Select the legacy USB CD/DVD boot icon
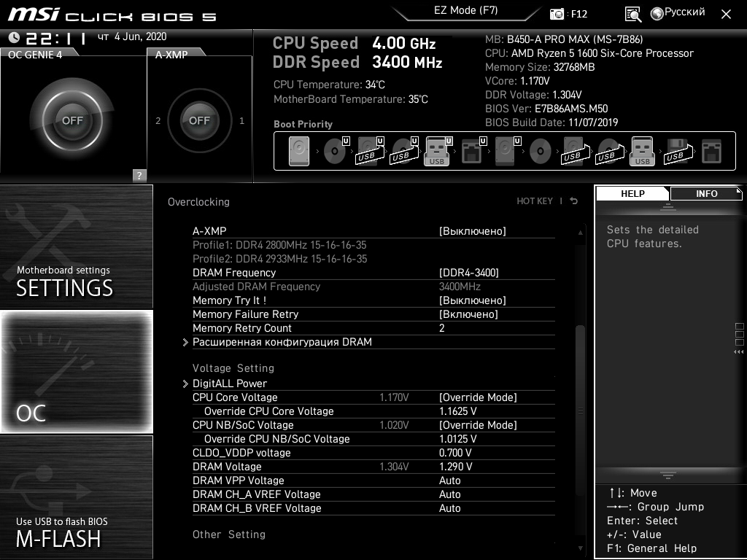The height and width of the screenshot is (560, 747). (x=610, y=152)
